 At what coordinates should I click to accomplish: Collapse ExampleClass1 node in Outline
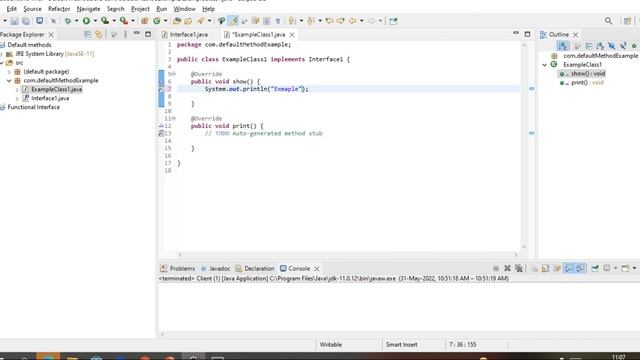(544, 65)
